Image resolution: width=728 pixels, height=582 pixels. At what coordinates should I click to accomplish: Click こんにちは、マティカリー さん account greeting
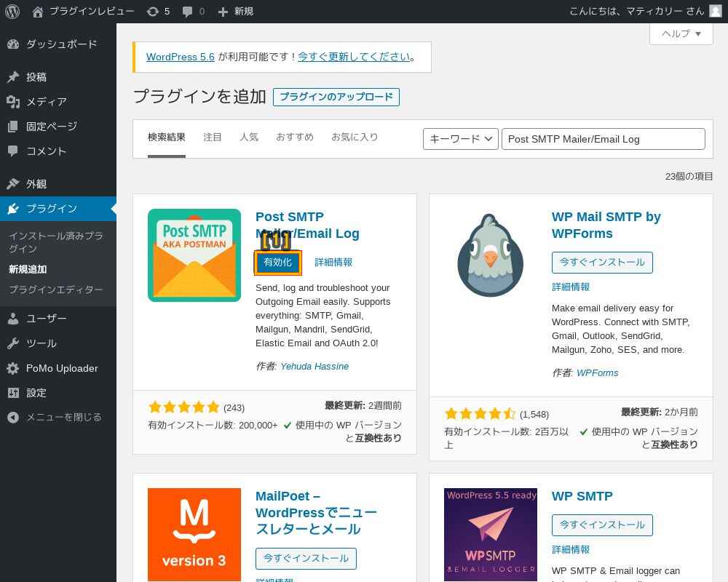pos(636,11)
